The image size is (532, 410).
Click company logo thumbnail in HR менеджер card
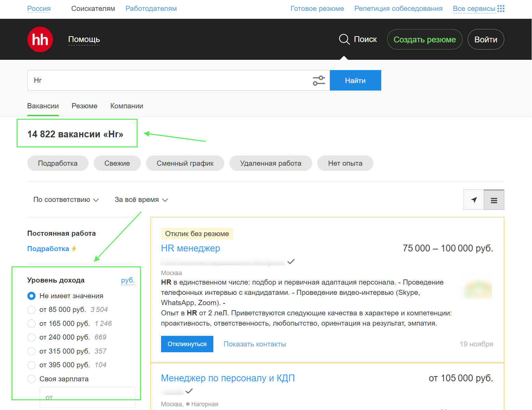click(478, 290)
